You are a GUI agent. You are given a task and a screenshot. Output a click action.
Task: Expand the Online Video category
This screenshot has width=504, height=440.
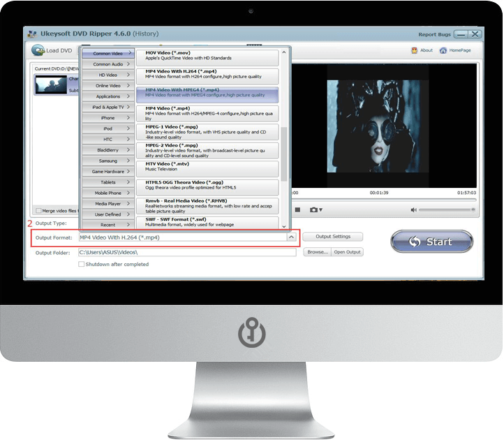[108, 85]
